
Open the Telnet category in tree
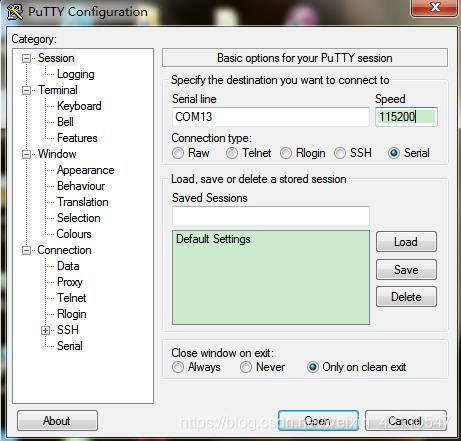point(72,298)
